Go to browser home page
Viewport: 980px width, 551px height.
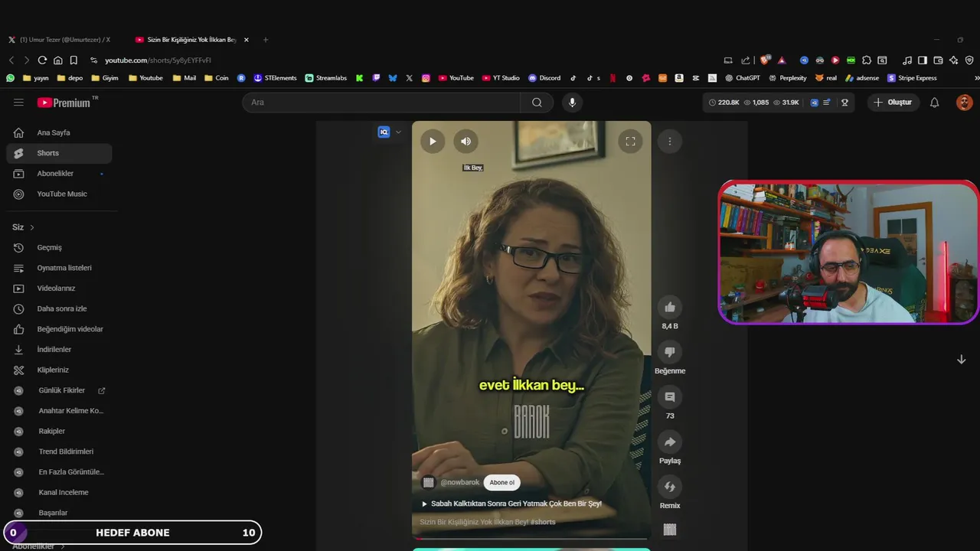point(58,60)
